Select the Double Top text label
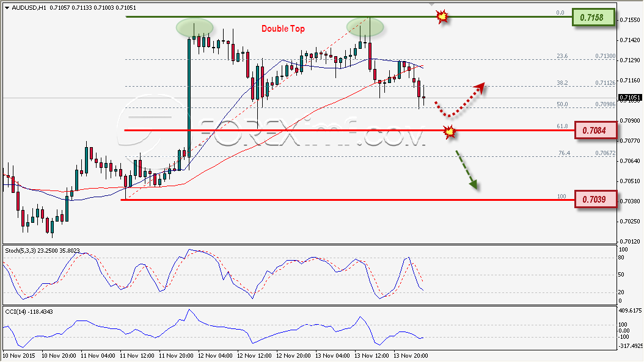The height and width of the screenshot is (362, 644). click(283, 29)
